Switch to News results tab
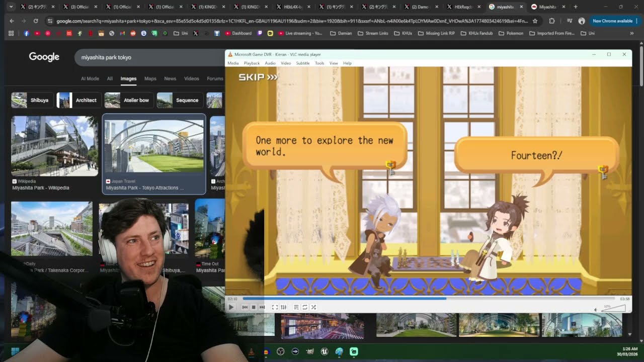Image resolution: width=644 pixels, height=362 pixels. pyautogui.click(x=170, y=78)
